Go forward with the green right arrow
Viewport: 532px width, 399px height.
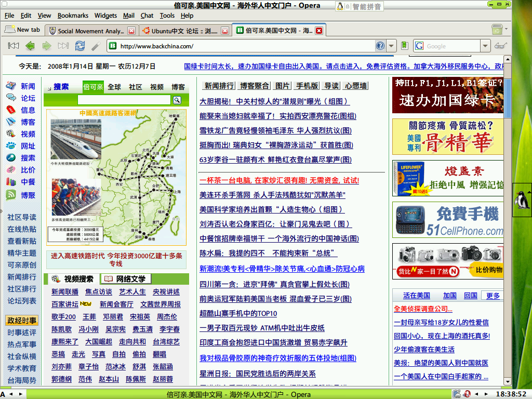tap(47, 46)
